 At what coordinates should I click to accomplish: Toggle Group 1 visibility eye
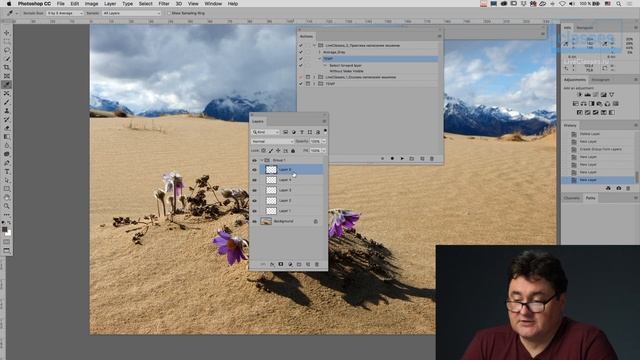pyautogui.click(x=254, y=160)
